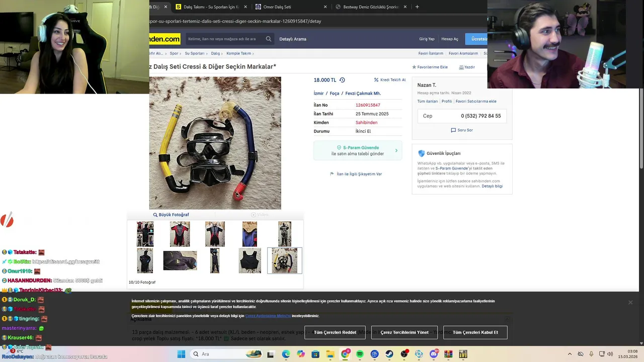
Task: Open Google Chrome from the taskbar
Action: (x=345, y=354)
